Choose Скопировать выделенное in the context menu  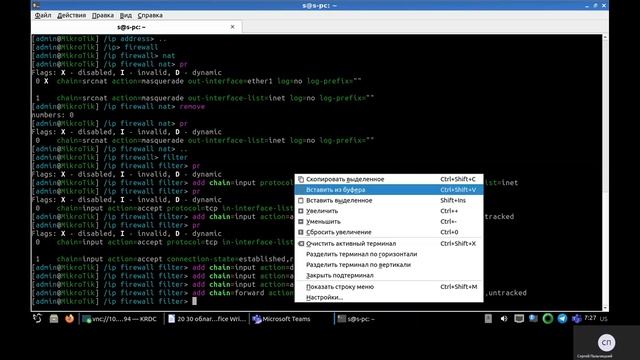point(389,179)
